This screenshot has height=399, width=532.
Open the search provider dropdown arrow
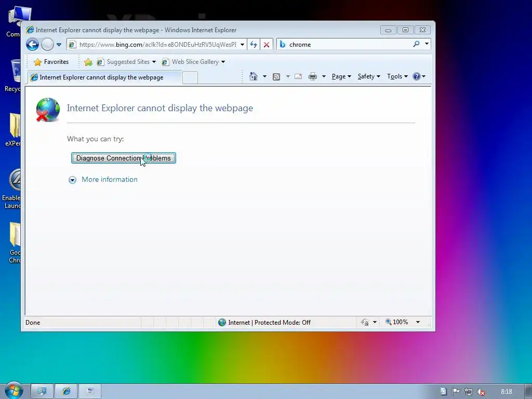[427, 44]
